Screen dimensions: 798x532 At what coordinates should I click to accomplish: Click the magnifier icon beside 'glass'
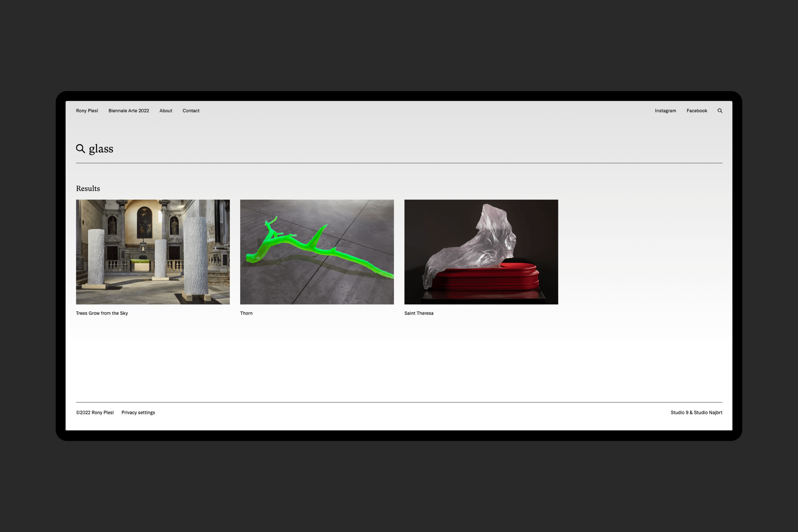pyautogui.click(x=80, y=149)
